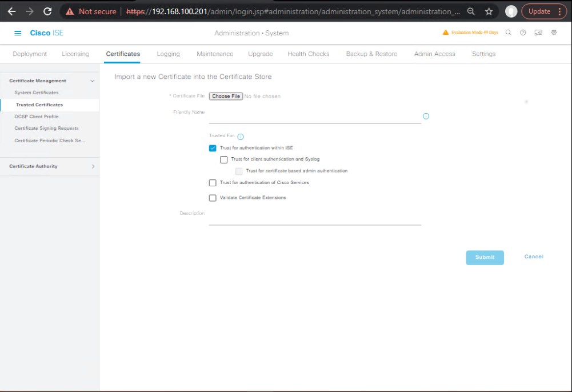This screenshot has height=392, width=572.
Task: Open the Deployment tab
Action: [30, 54]
